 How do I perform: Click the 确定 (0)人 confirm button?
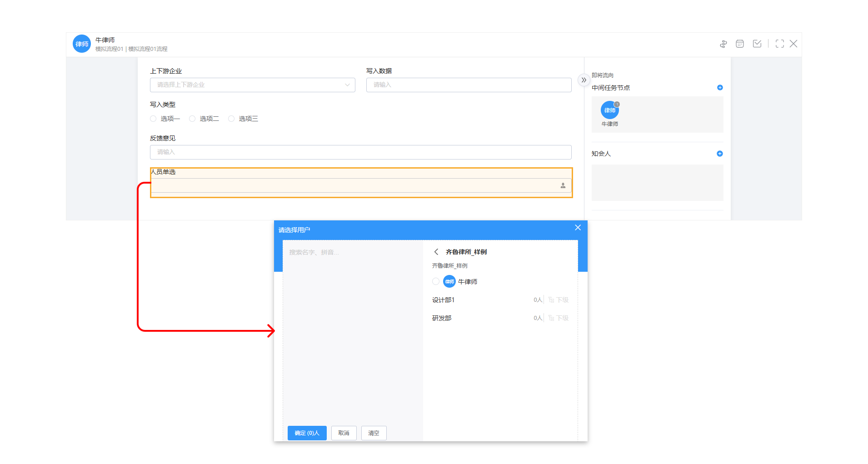click(x=307, y=433)
